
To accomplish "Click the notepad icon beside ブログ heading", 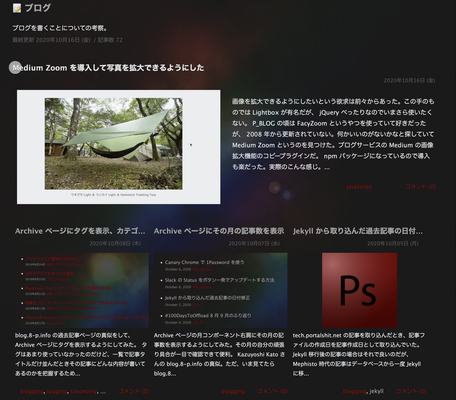I will pyautogui.click(x=17, y=8).
